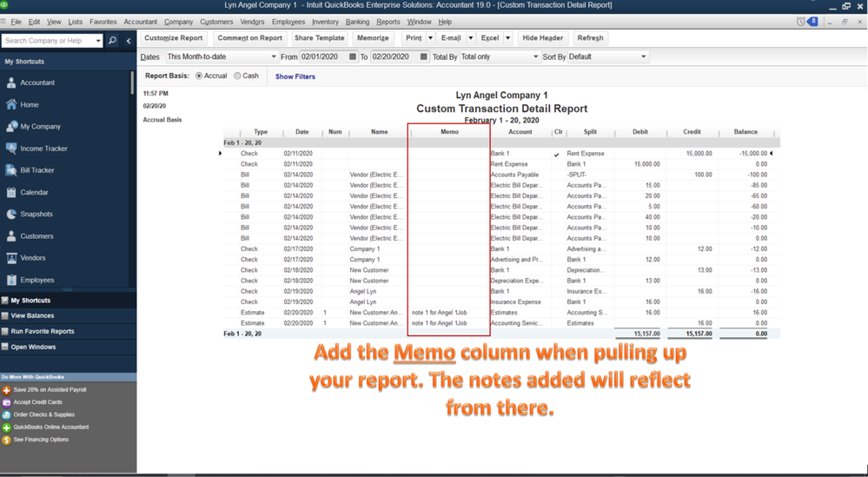Click the Insurance Expense account cell
The width and height of the screenshot is (868, 477).
pyautogui.click(x=515, y=301)
